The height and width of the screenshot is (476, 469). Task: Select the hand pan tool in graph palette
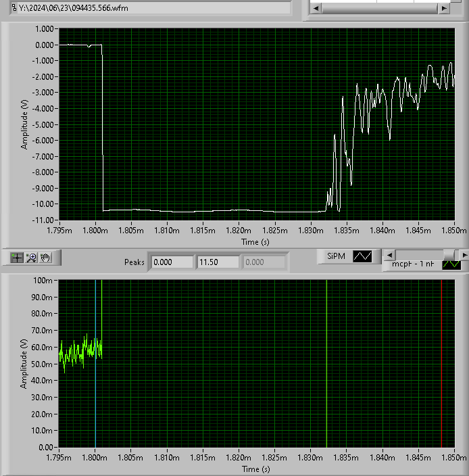(x=45, y=258)
